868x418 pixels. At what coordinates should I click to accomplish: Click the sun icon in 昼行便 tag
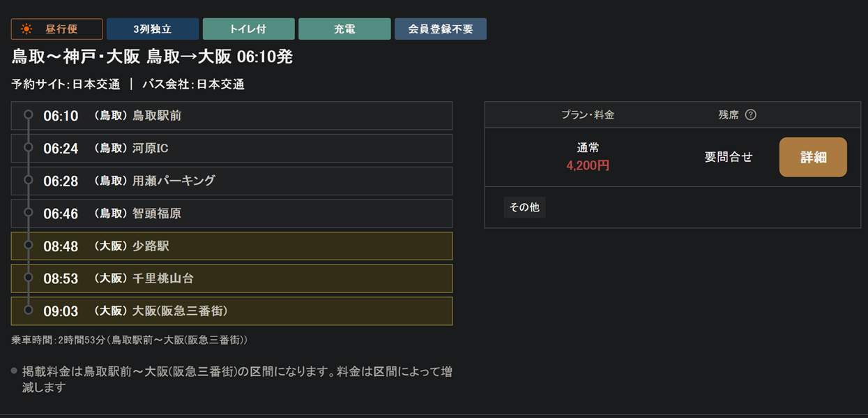click(27, 29)
